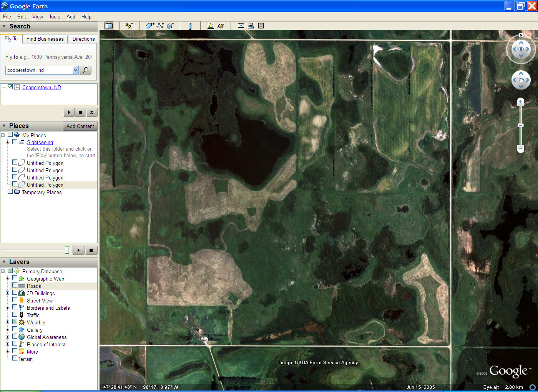Image resolution: width=538 pixels, height=392 pixels.
Task: Check the highlighted last Untitled Polygon checkbox
Action: pos(15,184)
